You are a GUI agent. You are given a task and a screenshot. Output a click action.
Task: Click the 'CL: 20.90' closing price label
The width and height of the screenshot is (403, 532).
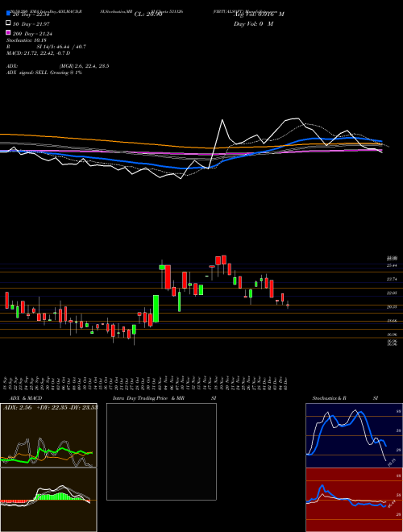[148, 15]
